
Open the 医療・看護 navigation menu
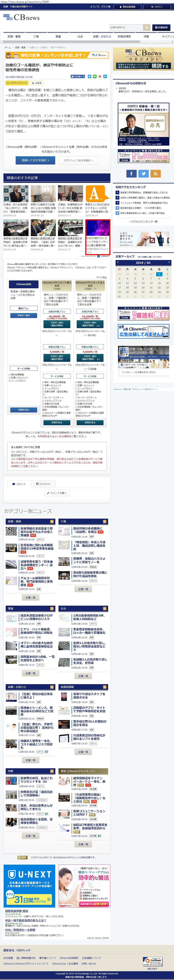tap(14, 37)
